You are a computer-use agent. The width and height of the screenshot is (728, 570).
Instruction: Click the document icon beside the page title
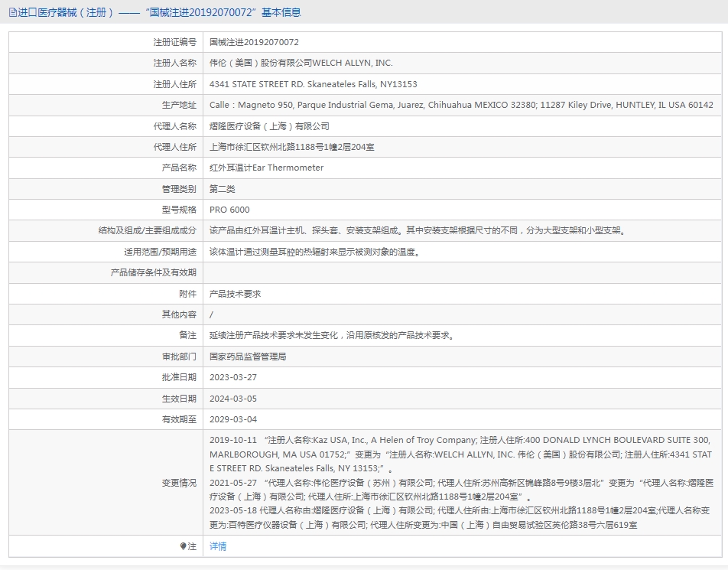tap(13, 12)
